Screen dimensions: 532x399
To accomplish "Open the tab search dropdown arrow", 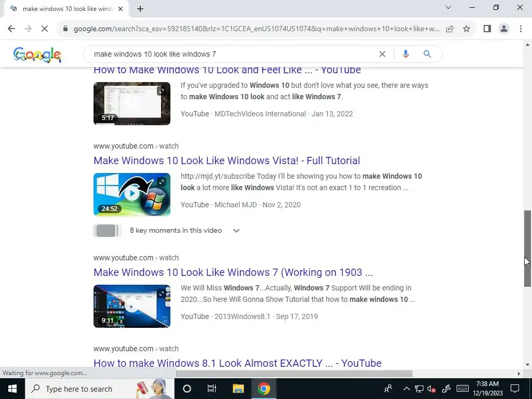I will pyautogui.click(x=448, y=7).
